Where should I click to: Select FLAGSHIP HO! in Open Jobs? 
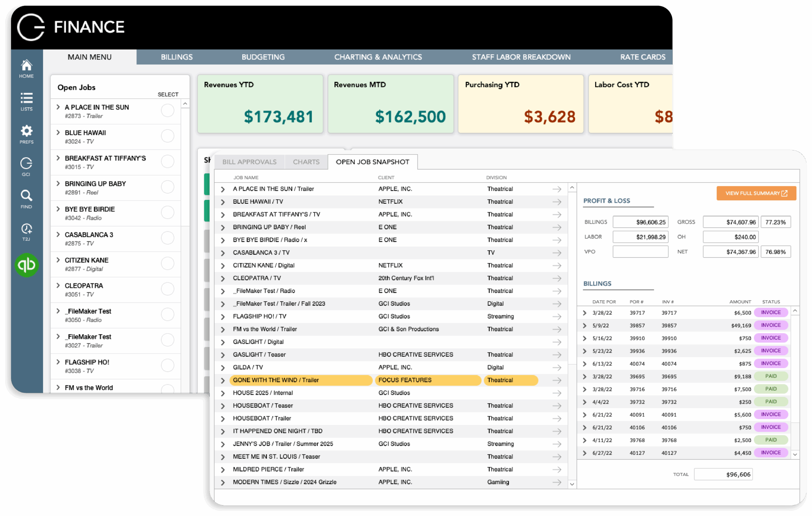pos(167,365)
